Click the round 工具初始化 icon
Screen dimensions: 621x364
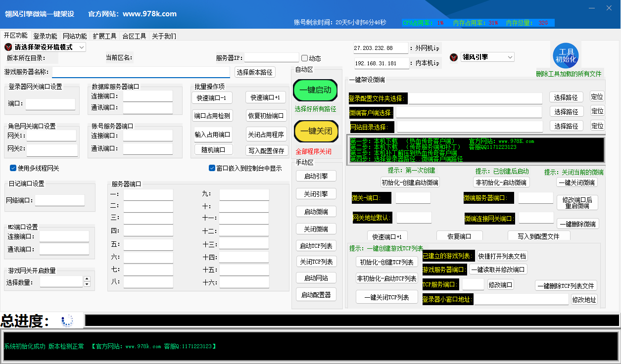point(566,55)
